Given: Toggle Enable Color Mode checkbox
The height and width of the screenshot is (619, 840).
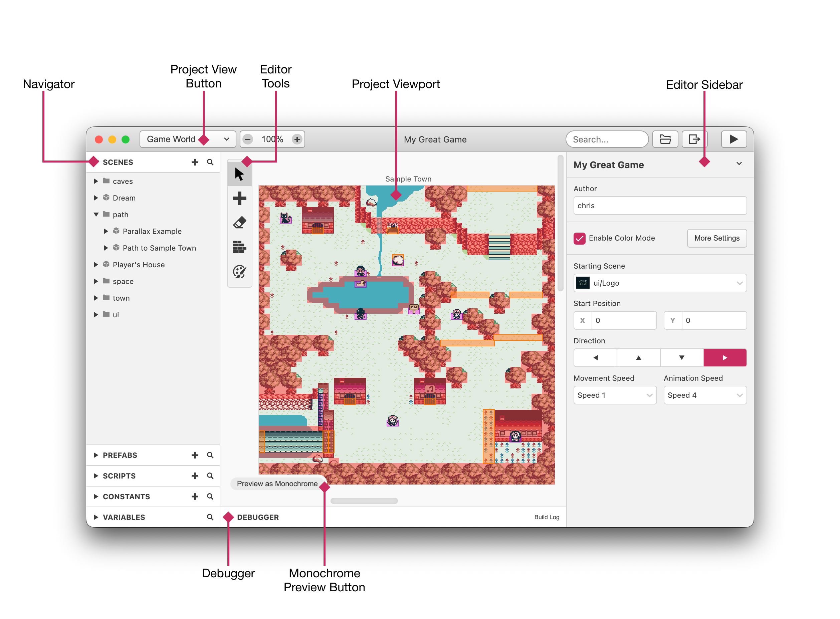Looking at the screenshot, I should [579, 238].
